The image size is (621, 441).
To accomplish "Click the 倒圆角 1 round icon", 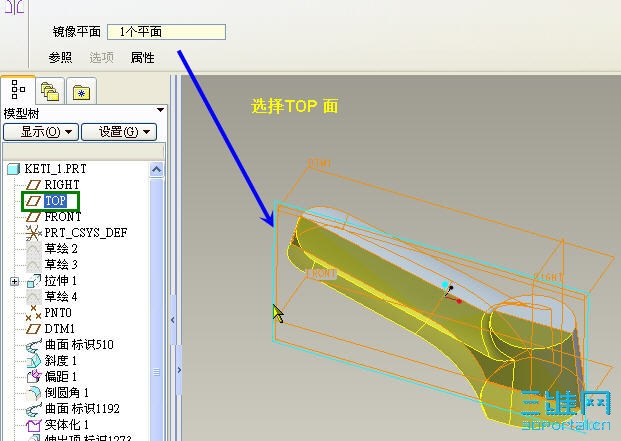I will (x=34, y=393).
